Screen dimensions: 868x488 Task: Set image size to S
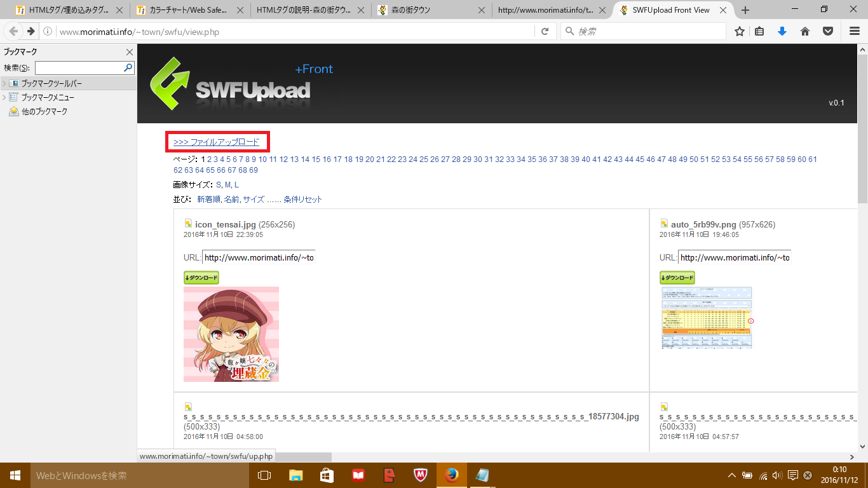[219, 185]
